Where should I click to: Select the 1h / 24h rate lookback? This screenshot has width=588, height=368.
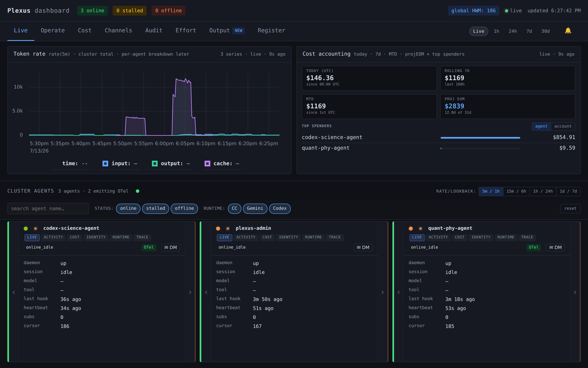pyautogui.click(x=543, y=191)
